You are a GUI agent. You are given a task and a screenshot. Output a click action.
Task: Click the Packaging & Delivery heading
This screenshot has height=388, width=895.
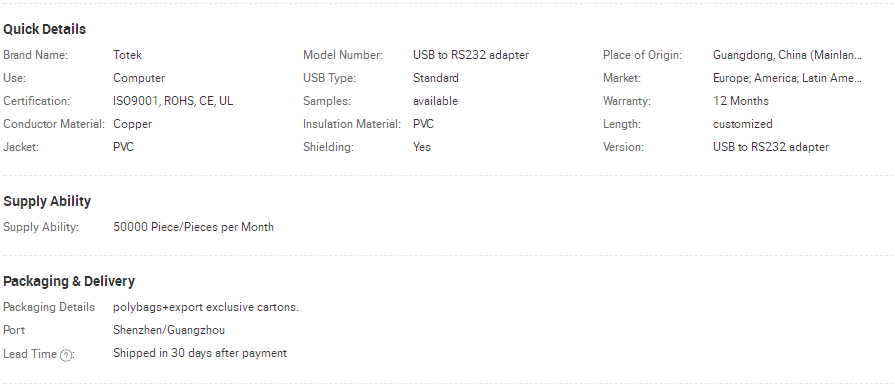click(x=69, y=281)
